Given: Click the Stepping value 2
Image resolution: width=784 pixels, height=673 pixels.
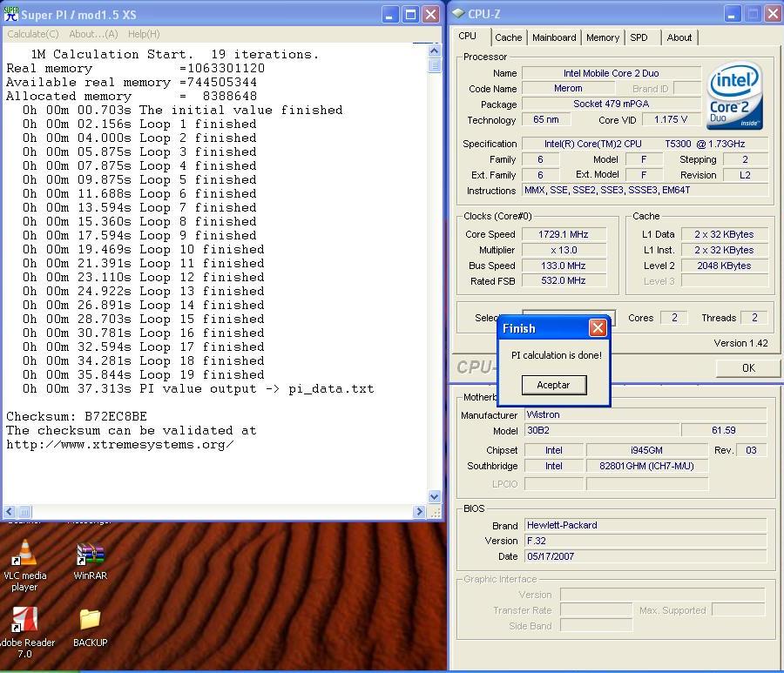Looking at the screenshot, I should 745,159.
